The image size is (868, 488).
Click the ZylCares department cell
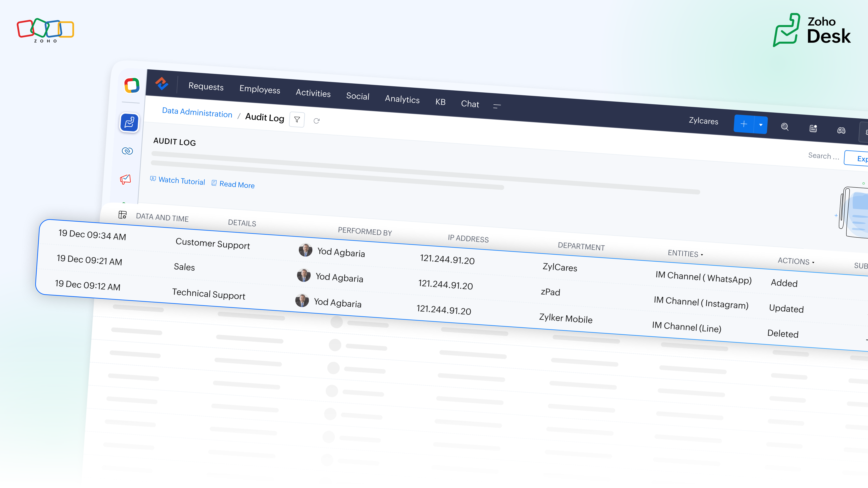pos(560,267)
